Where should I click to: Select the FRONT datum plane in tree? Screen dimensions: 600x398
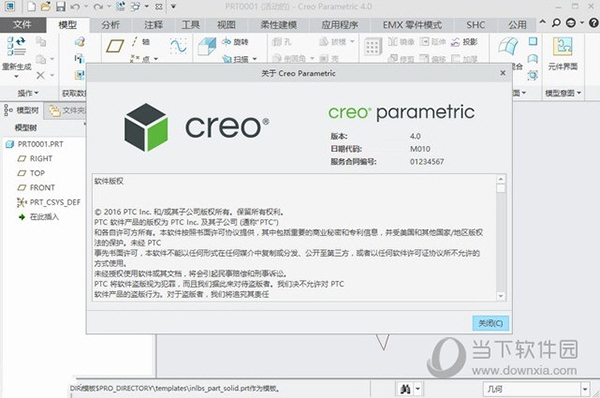click(x=36, y=188)
